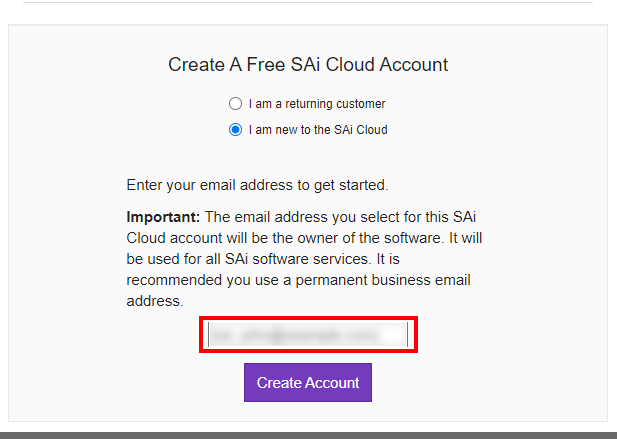Click the "I am a returning customer" label text

[x=317, y=103]
